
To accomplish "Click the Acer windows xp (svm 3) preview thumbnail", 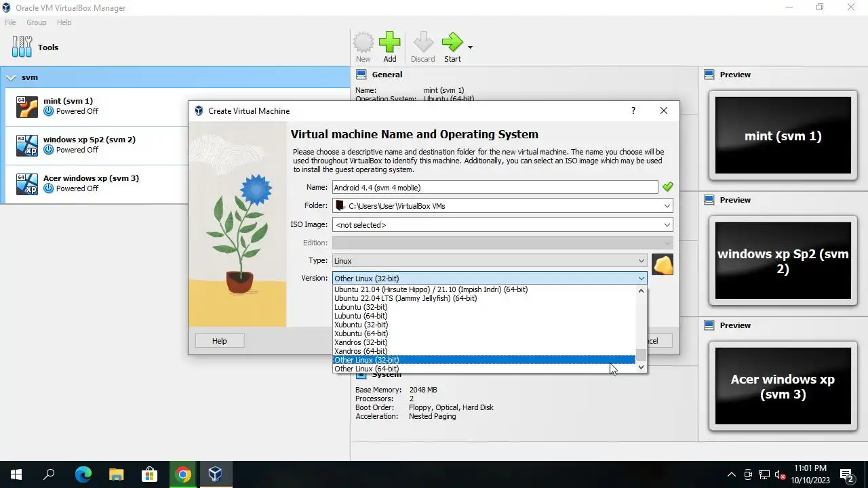I will (783, 386).
